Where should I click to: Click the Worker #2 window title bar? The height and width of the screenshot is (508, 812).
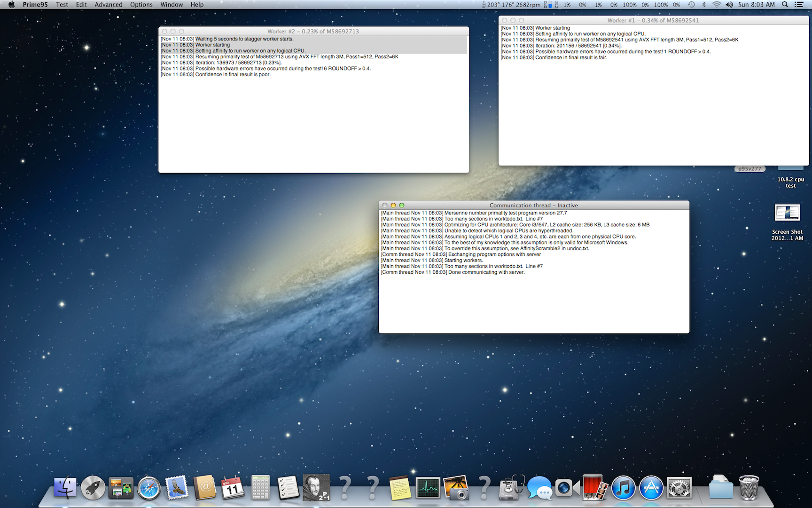coord(313,32)
